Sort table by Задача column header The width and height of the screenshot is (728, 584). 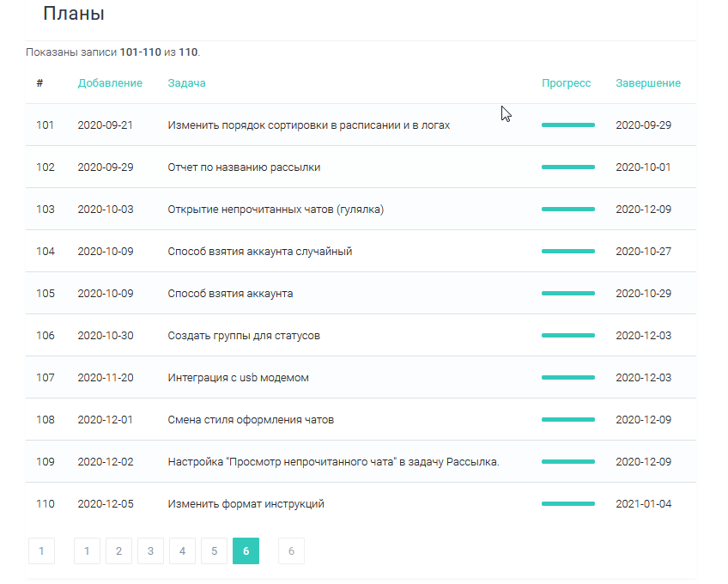pos(186,83)
